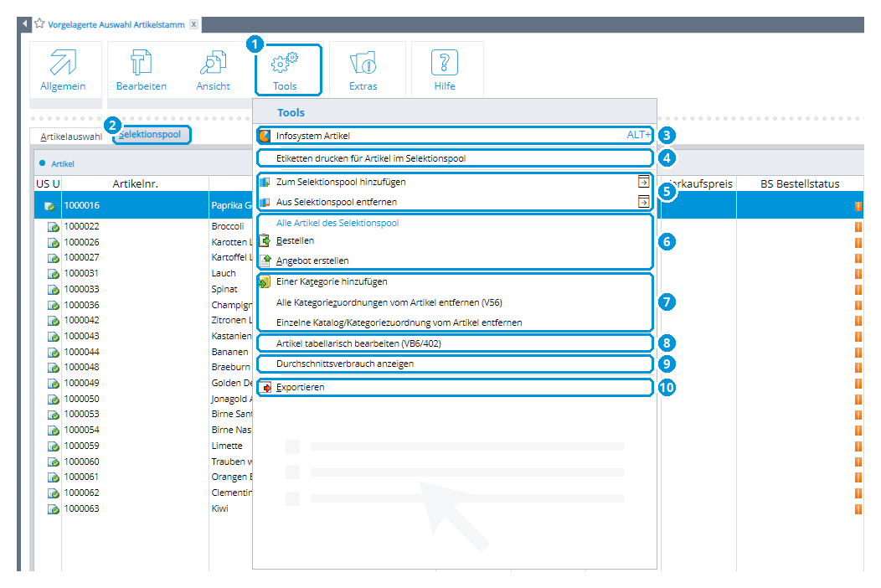Click status icon of row 1000061

(54, 477)
